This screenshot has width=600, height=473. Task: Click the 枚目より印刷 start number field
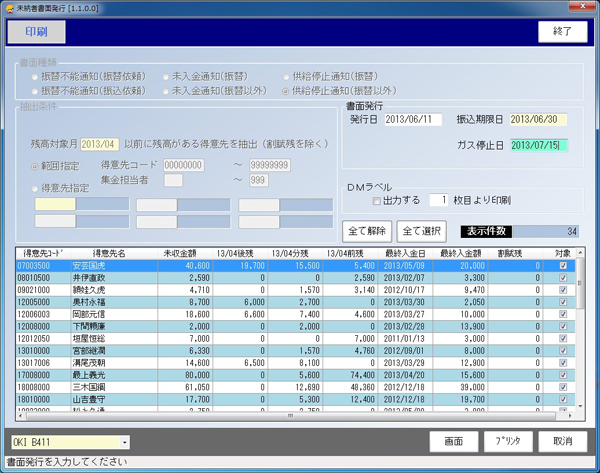(438, 201)
